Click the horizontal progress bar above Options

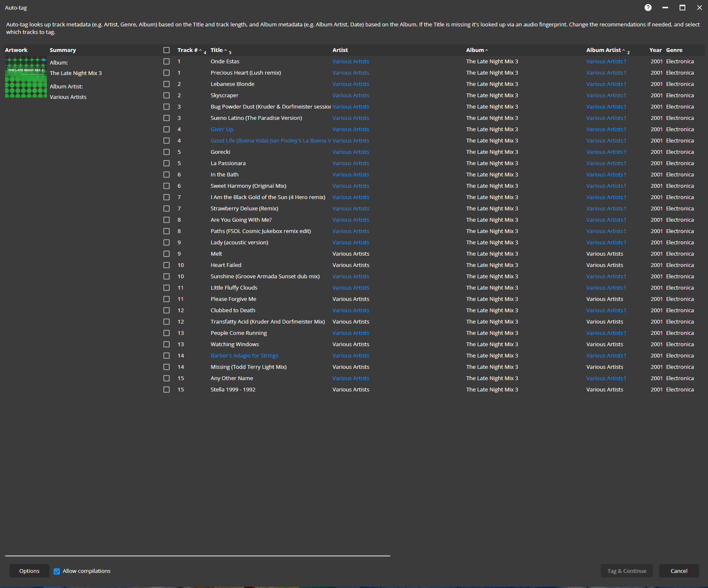point(197,556)
